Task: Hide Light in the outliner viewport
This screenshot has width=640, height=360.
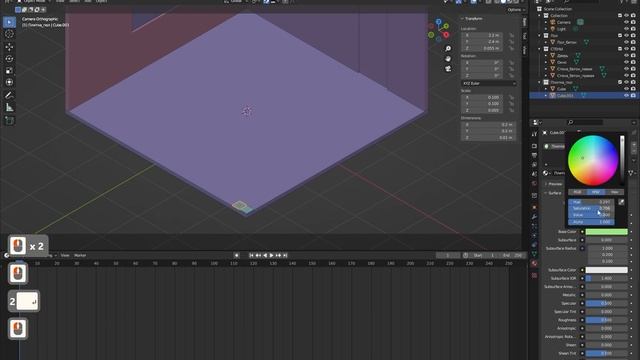Action: 626,29
